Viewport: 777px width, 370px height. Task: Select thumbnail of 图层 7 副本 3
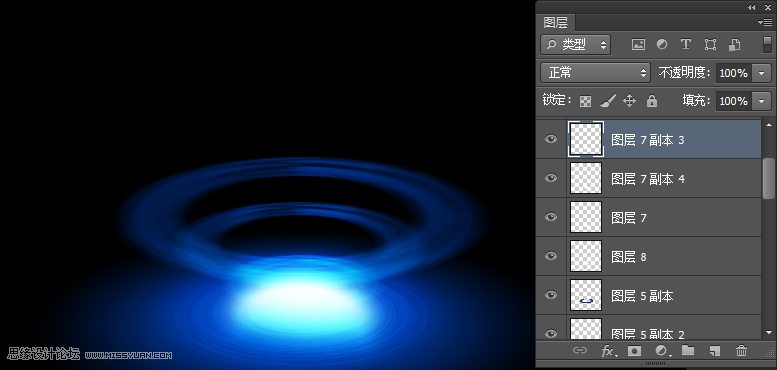tap(586, 139)
